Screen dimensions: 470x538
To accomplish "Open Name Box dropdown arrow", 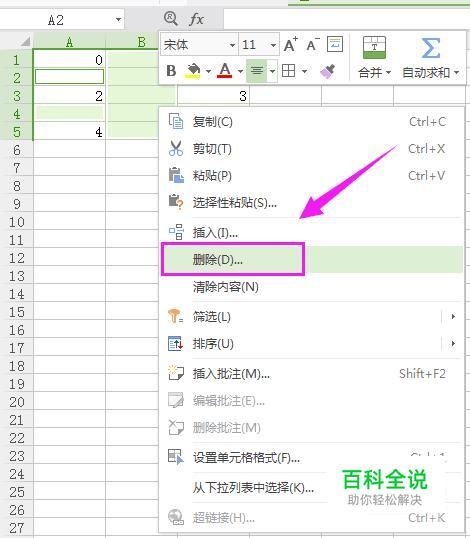I will 118,20.
